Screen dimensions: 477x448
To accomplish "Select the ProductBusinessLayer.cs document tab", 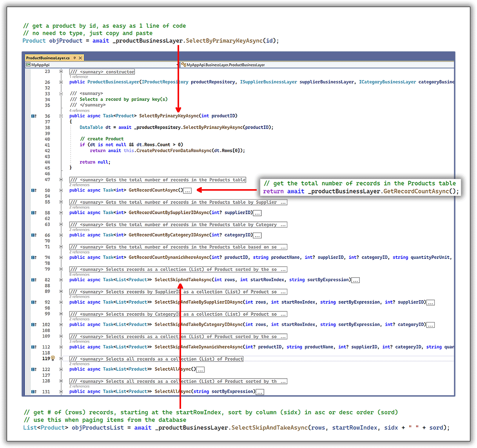I will (47, 57).
